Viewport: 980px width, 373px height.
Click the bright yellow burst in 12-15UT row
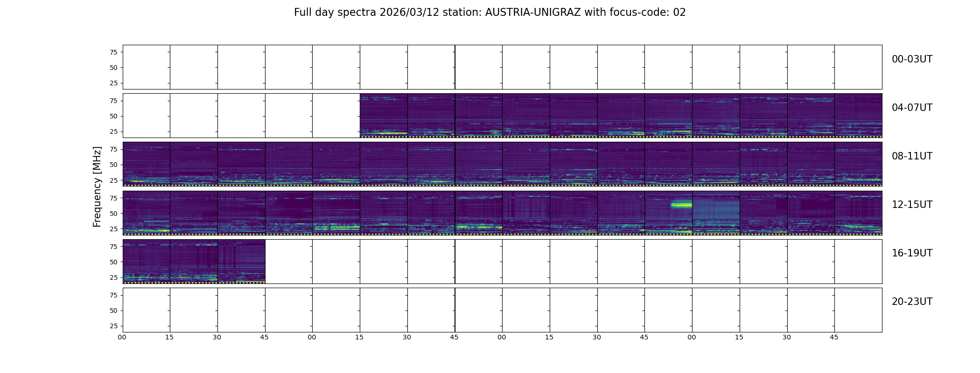(x=681, y=204)
